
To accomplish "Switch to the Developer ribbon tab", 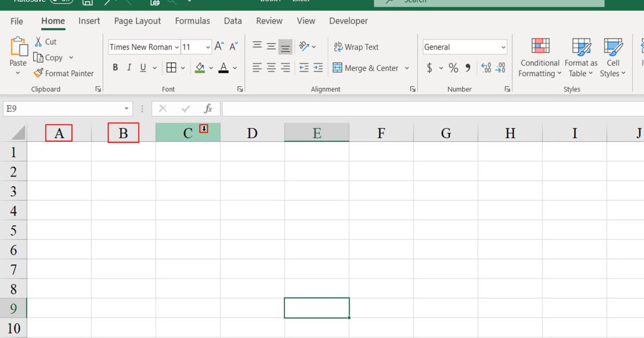I will [348, 20].
